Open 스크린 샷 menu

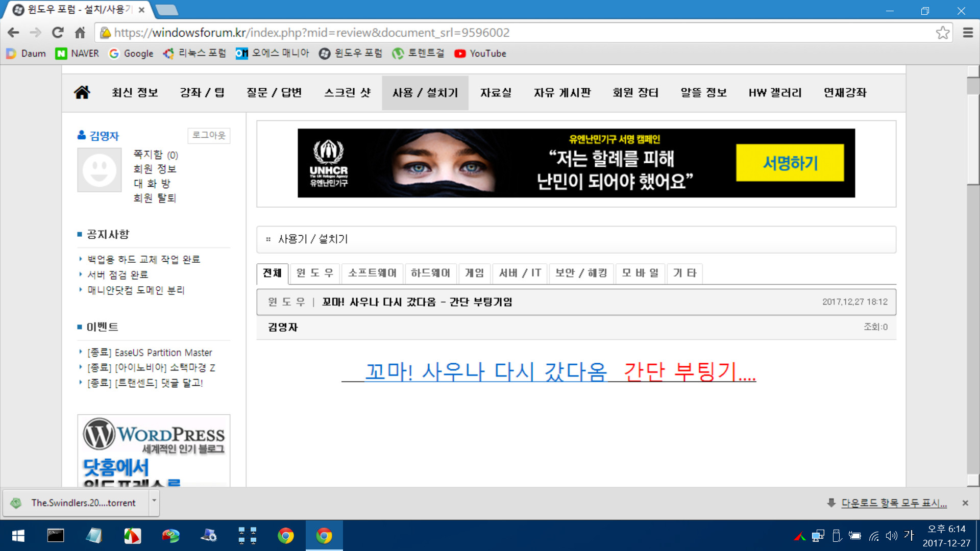pos(348,93)
